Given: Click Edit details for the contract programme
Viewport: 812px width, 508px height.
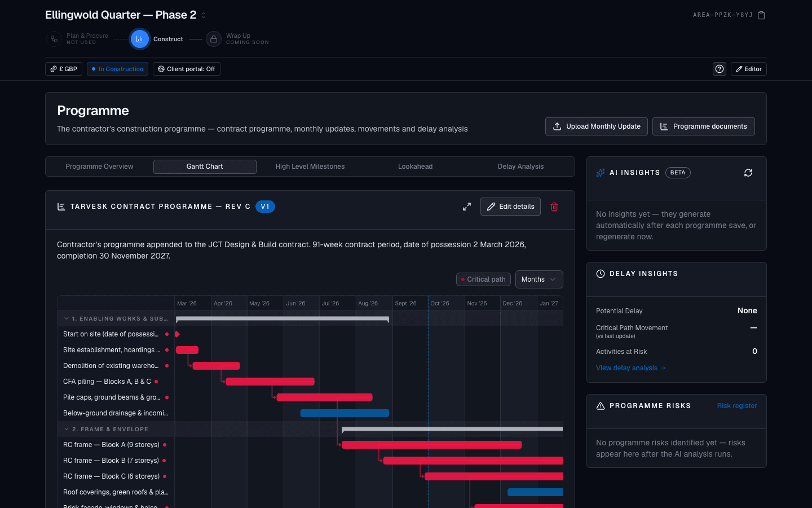Looking at the screenshot, I should (510, 207).
